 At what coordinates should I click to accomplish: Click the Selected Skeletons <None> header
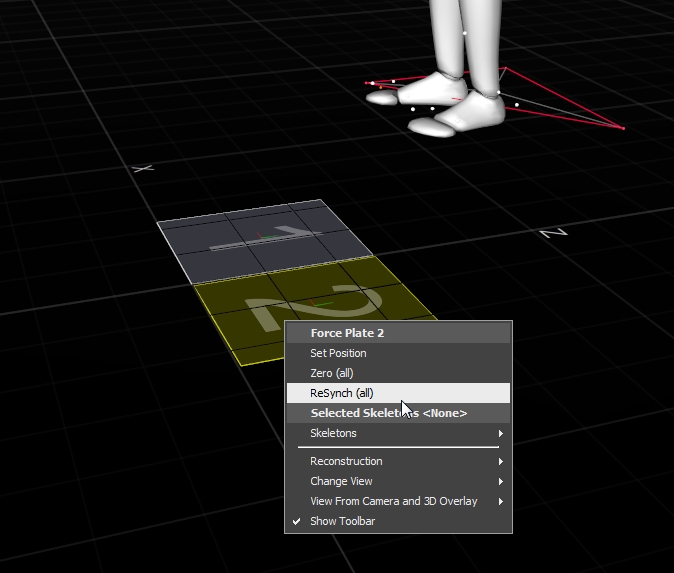[x=388, y=413]
